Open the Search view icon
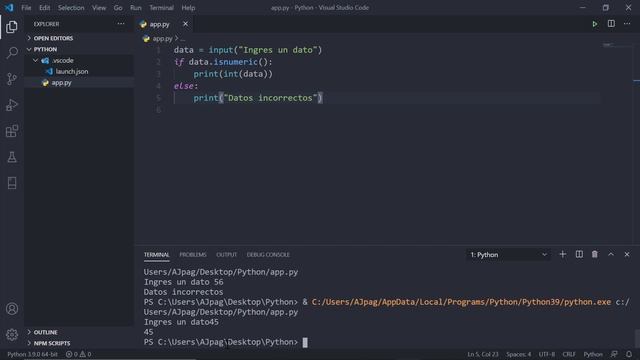The height and width of the screenshot is (360, 640). pyautogui.click(x=12, y=53)
